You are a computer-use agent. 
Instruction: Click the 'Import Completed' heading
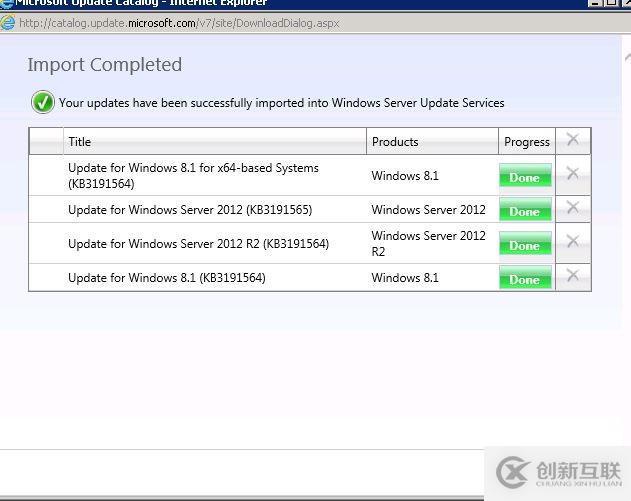coord(105,65)
